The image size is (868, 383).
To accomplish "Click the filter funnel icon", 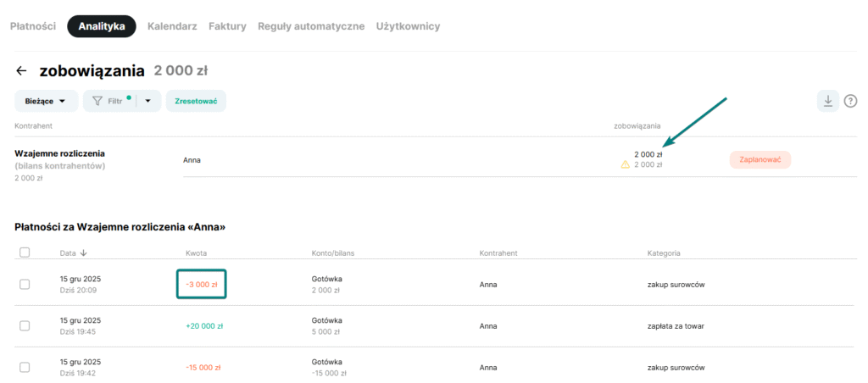I will point(97,101).
